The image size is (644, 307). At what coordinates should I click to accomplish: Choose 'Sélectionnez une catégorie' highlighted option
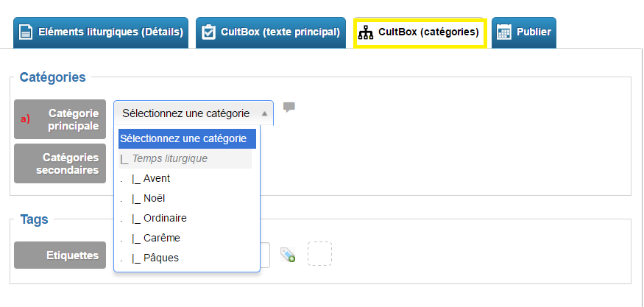(187, 139)
